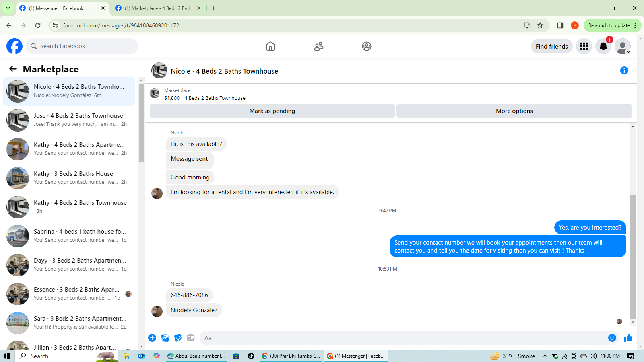
Task: Open more actions plus icon in composer
Action: point(152,338)
